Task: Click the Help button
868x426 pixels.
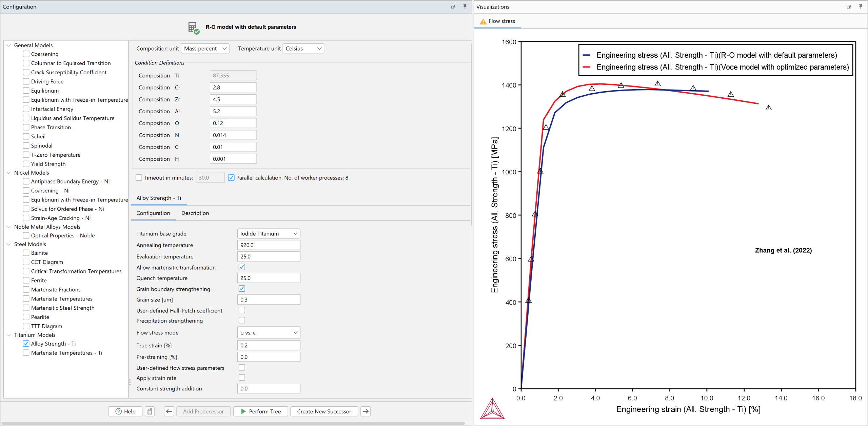Action: click(125, 411)
